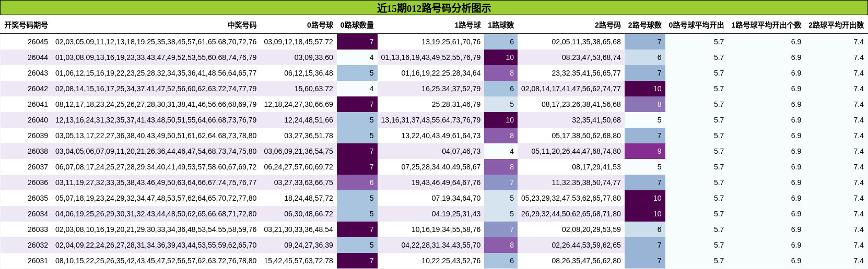Click period number 26033
868x269 pixels.
(x=38, y=229)
